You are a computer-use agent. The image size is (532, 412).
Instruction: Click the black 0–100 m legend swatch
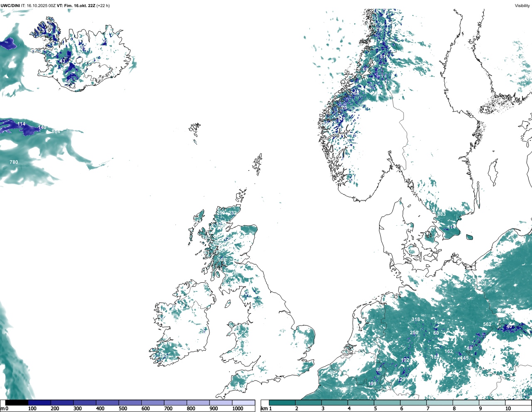tap(17, 402)
